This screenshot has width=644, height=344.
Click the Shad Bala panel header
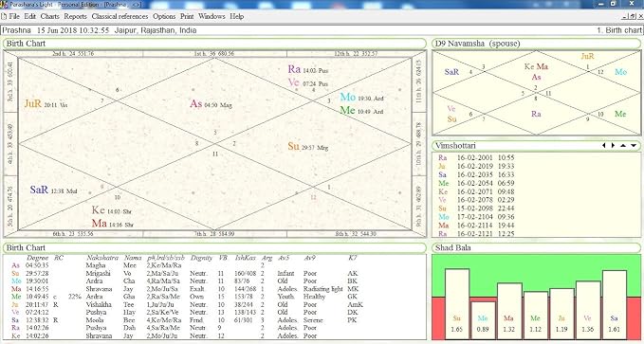click(537, 248)
